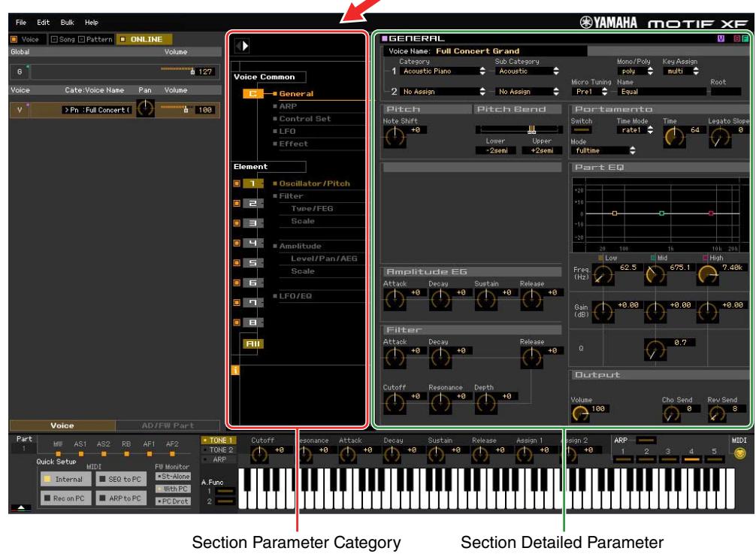Toggle the ONLINE status button
The height and width of the screenshot is (554, 756).
coord(144,39)
